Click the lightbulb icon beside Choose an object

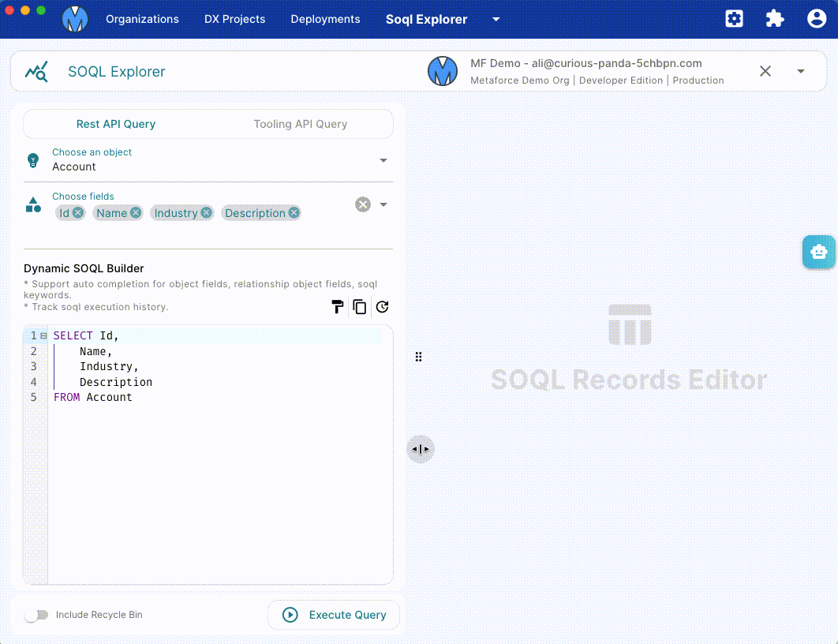[33, 160]
